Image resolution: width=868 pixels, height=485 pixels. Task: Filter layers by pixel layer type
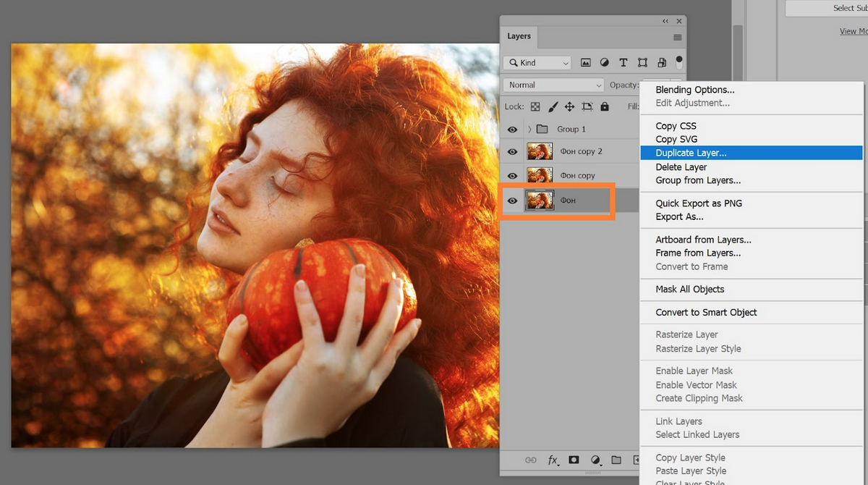point(586,63)
